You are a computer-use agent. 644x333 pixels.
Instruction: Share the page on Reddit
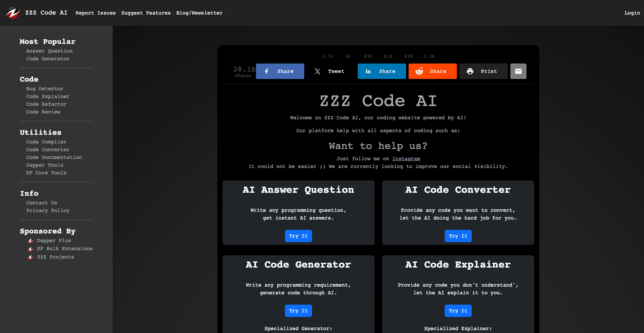tap(433, 71)
